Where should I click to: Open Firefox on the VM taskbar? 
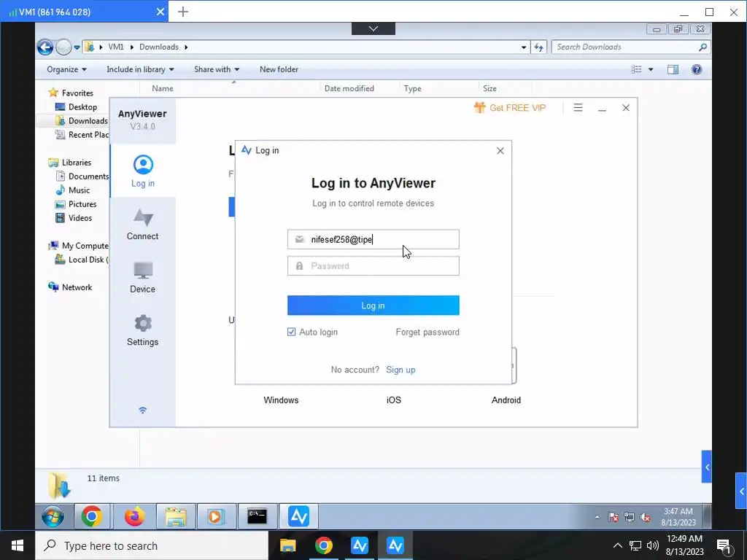pos(134,516)
